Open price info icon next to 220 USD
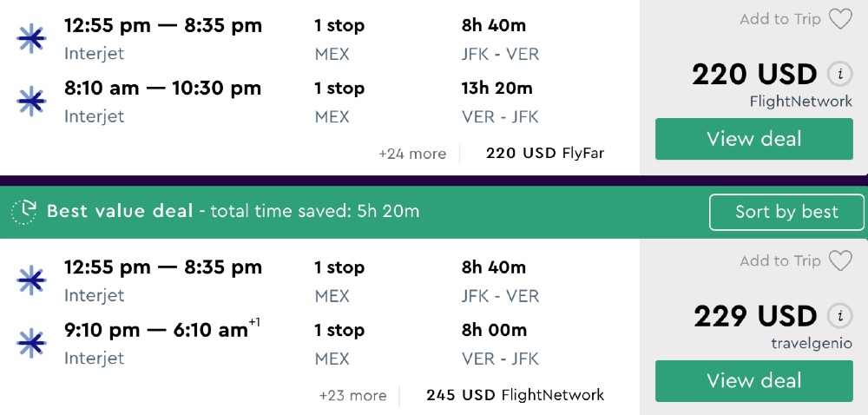The height and width of the screenshot is (415, 868). (839, 75)
